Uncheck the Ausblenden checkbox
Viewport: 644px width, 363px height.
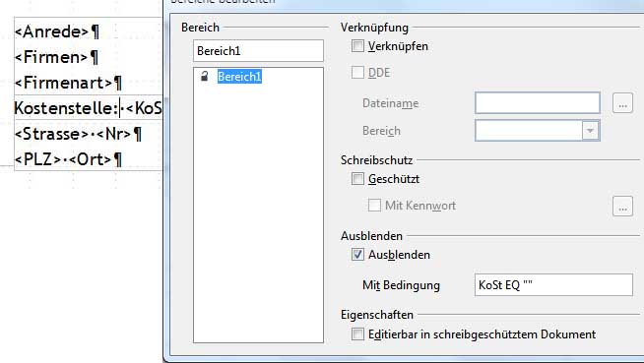[x=357, y=255]
